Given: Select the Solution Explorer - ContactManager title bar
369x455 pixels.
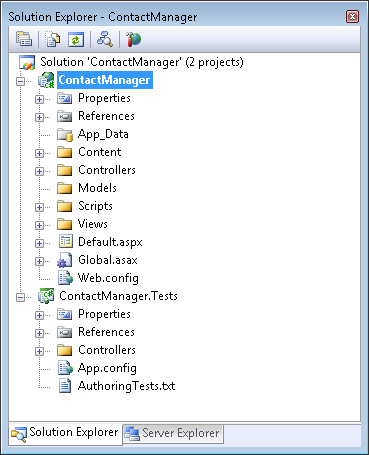Looking at the screenshot, I should click(x=184, y=17).
